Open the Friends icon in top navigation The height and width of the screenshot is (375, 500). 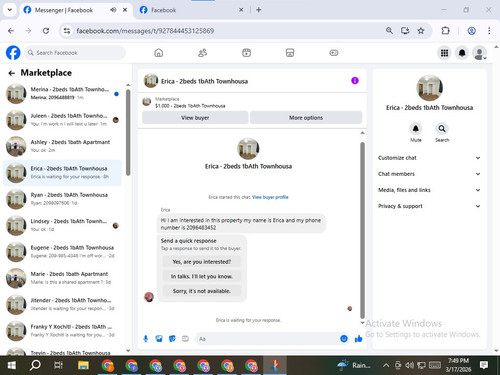coord(202,53)
